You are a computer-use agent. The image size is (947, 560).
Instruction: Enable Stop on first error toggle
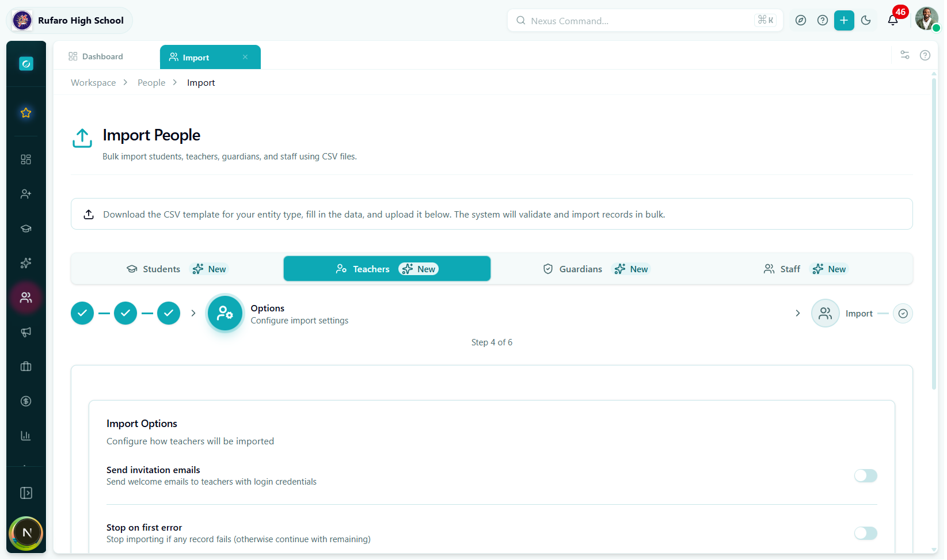(866, 533)
